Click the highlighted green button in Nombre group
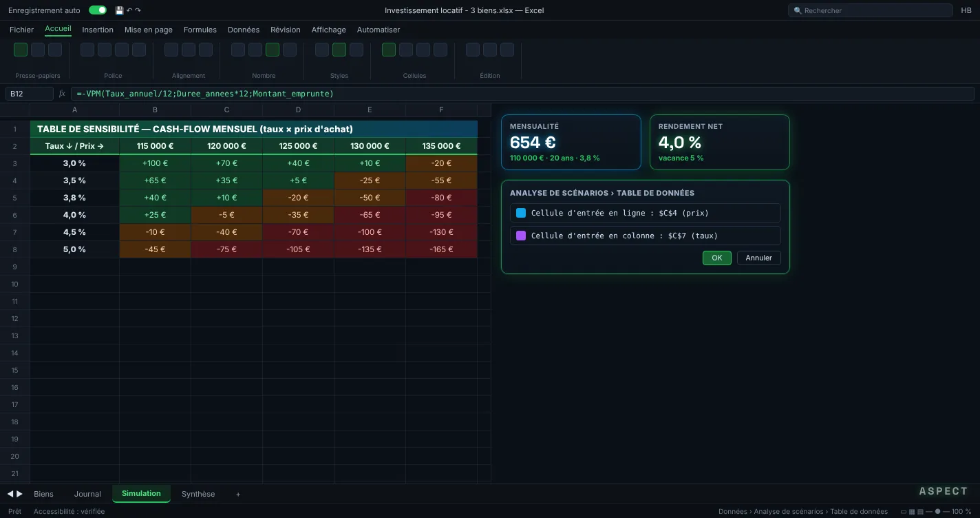 (273, 50)
